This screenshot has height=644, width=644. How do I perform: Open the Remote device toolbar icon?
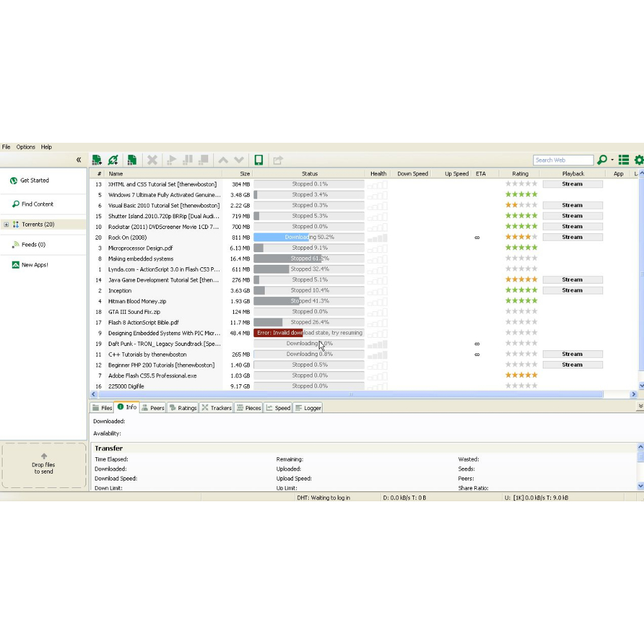pos(258,160)
